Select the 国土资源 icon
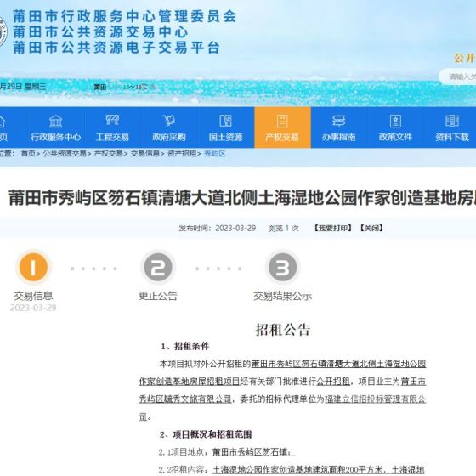The image size is (476, 476). [x=225, y=121]
